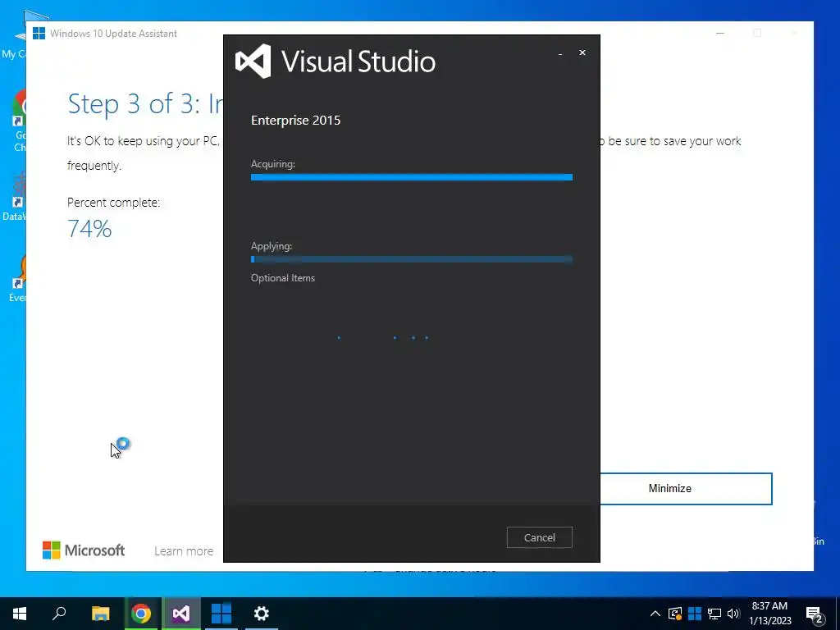Minimize the Visual Studio installer window

[560, 53]
